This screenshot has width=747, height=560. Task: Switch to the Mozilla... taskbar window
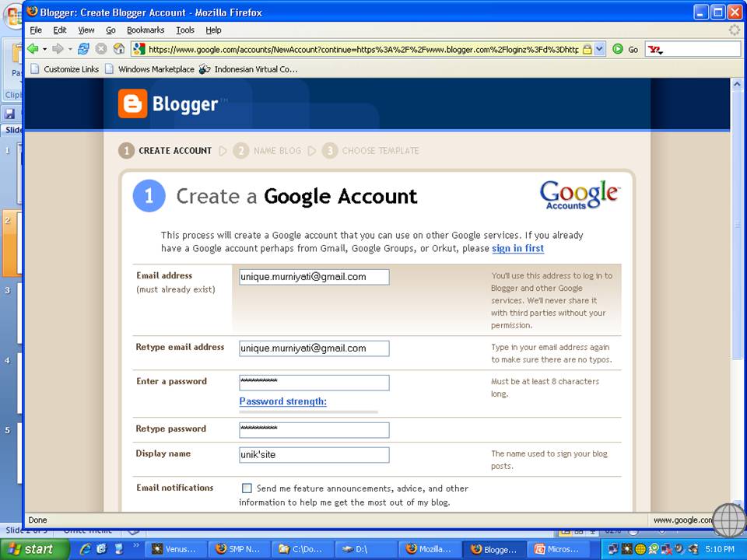click(x=429, y=549)
